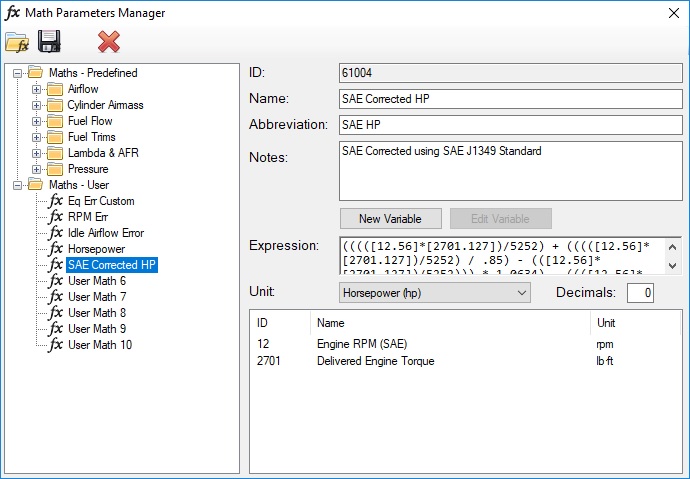Click the red X delete icon
This screenshot has width=690, height=479.
pyautogui.click(x=109, y=42)
